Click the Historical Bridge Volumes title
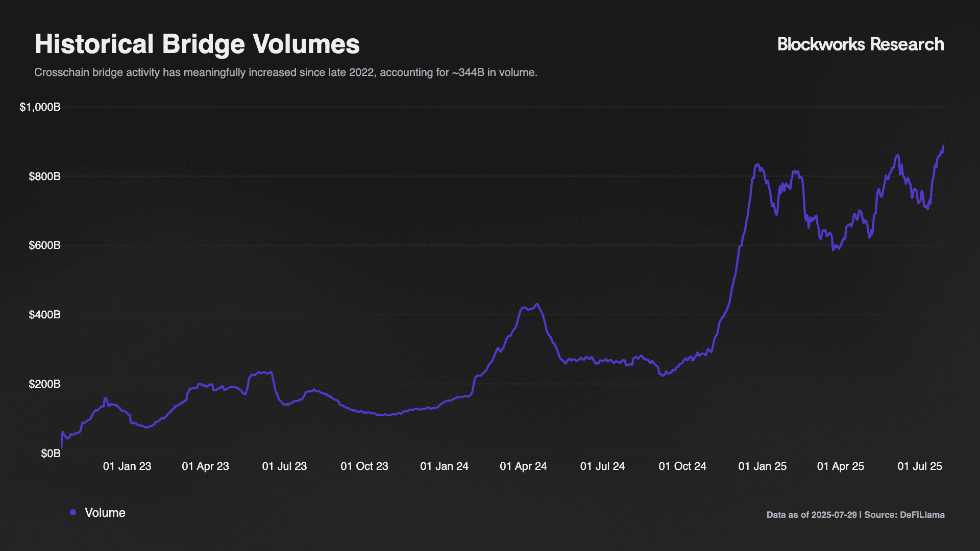 coord(197,44)
